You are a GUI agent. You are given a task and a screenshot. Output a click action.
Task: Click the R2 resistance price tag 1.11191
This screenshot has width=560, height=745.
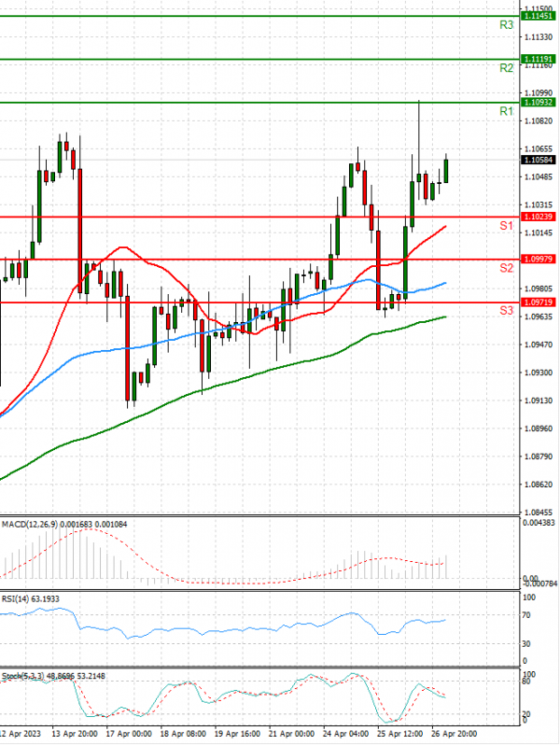click(x=538, y=60)
